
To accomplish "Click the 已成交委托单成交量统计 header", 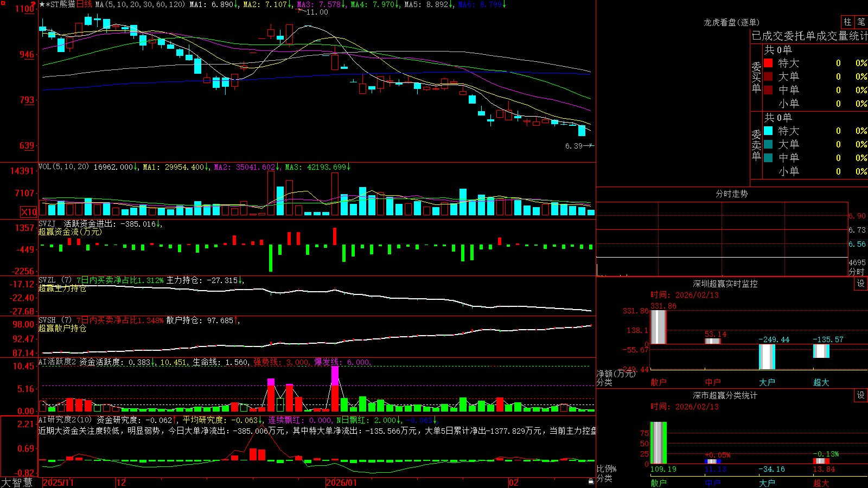I will click(809, 36).
